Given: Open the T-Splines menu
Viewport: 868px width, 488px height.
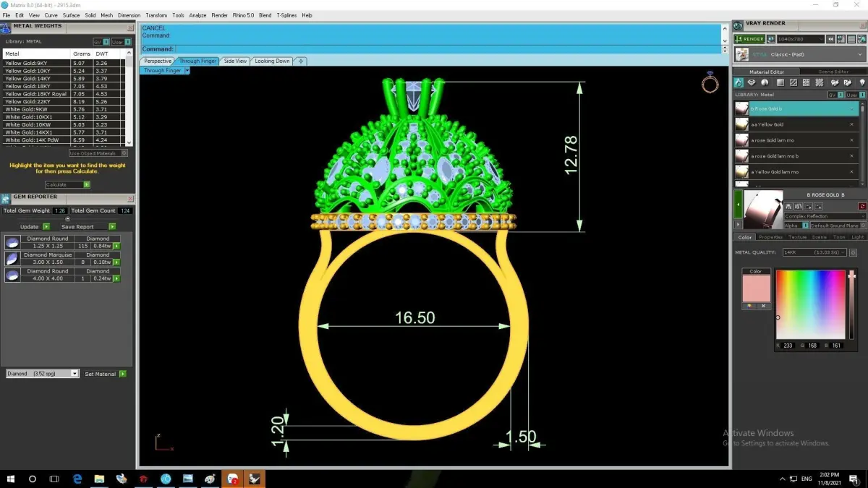Looking at the screenshot, I should [286, 15].
